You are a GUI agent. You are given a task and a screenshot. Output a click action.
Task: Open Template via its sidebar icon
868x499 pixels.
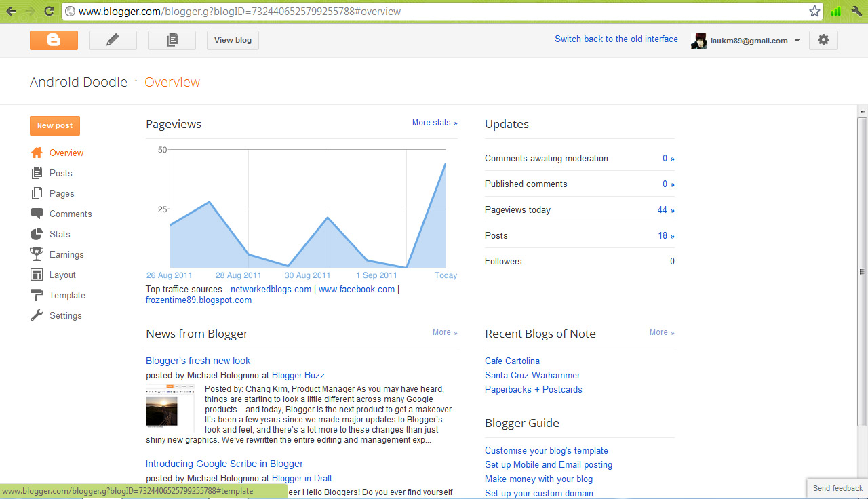click(x=36, y=294)
